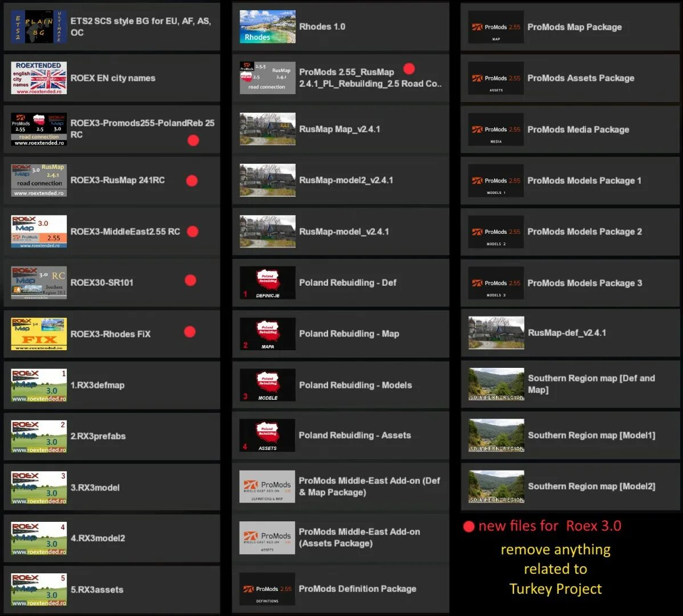Click the Southern Region map Model1 thumbnail

(x=496, y=435)
